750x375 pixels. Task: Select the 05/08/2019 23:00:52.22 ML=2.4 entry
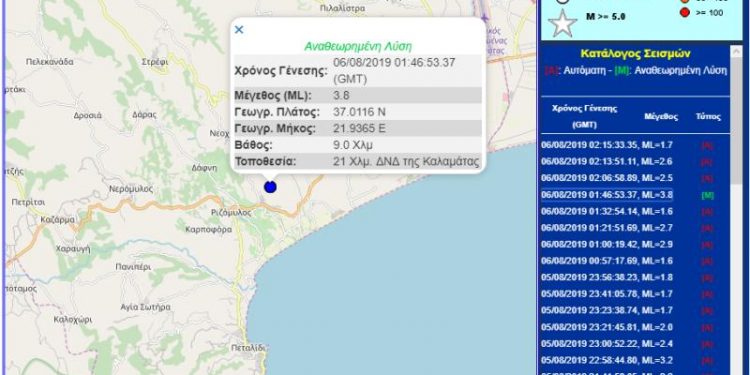[x=607, y=344]
